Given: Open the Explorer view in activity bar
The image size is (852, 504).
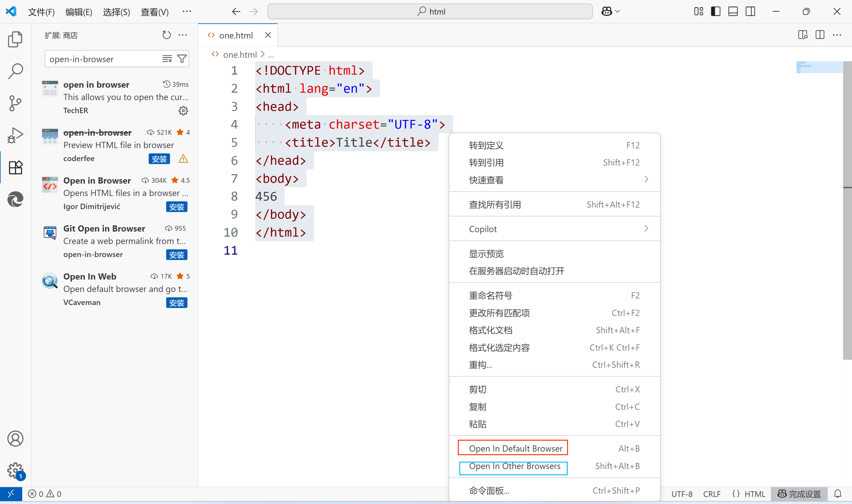Looking at the screenshot, I should tap(15, 39).
